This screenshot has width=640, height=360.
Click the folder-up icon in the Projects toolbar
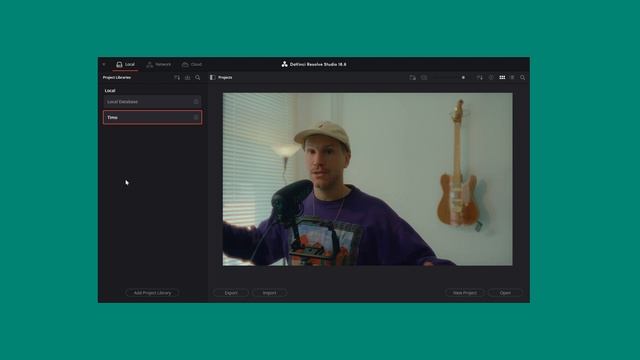point(424,78)
